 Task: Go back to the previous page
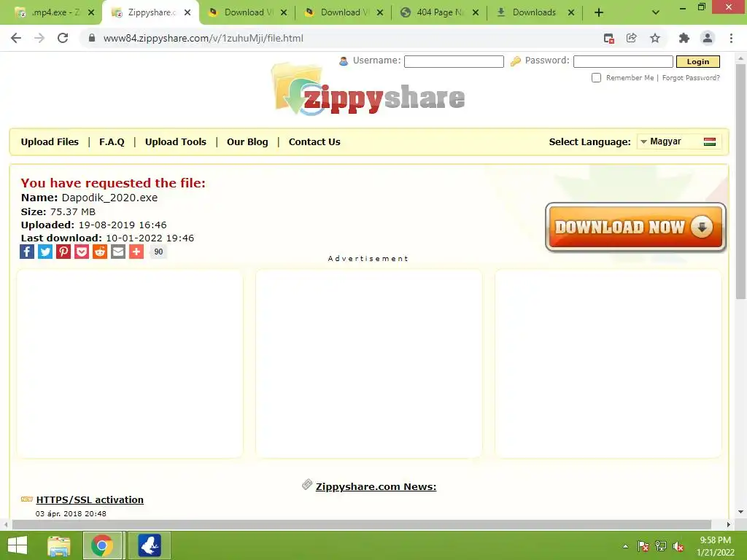(16, 38)
